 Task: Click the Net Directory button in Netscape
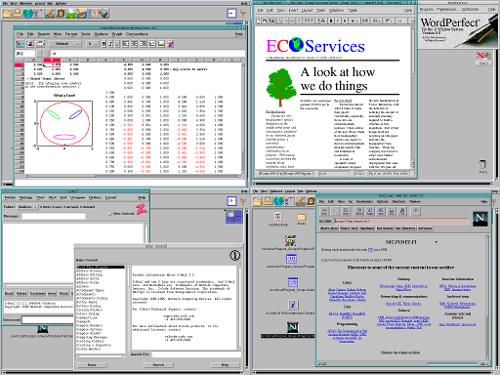405,228
